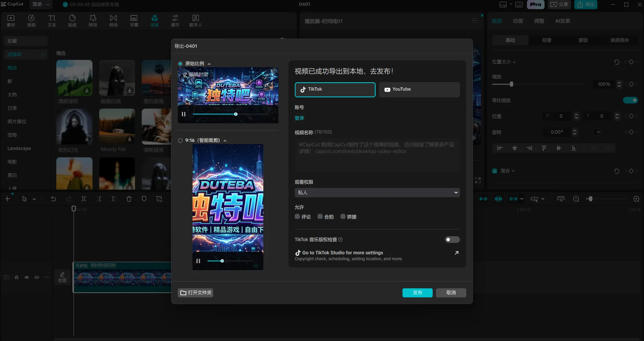The width and height of the screenshot is (644, 341).
Task: Click the undo icon in timeline toolbar
Action: (53, 199)
